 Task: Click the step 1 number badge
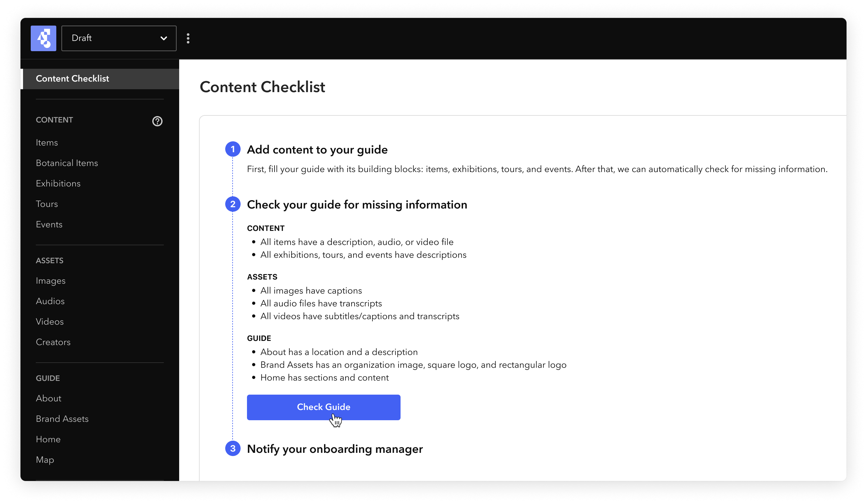tap(233, 149)
